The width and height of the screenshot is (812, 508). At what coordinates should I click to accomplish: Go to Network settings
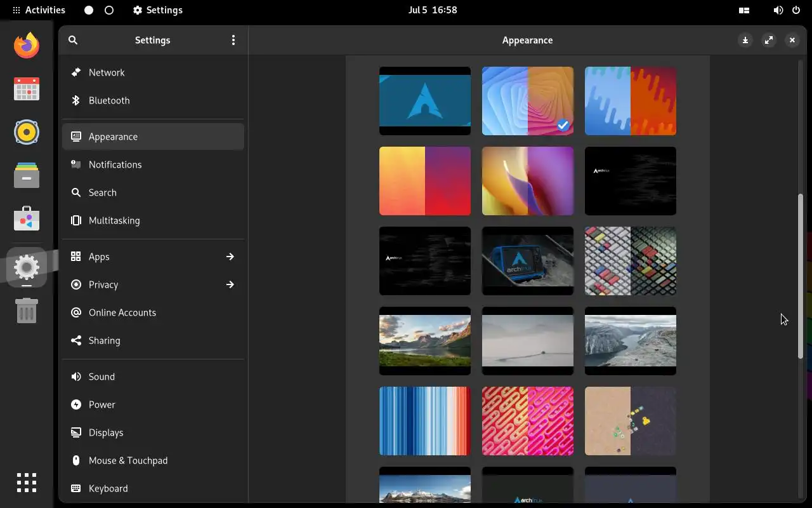(153, 72)
